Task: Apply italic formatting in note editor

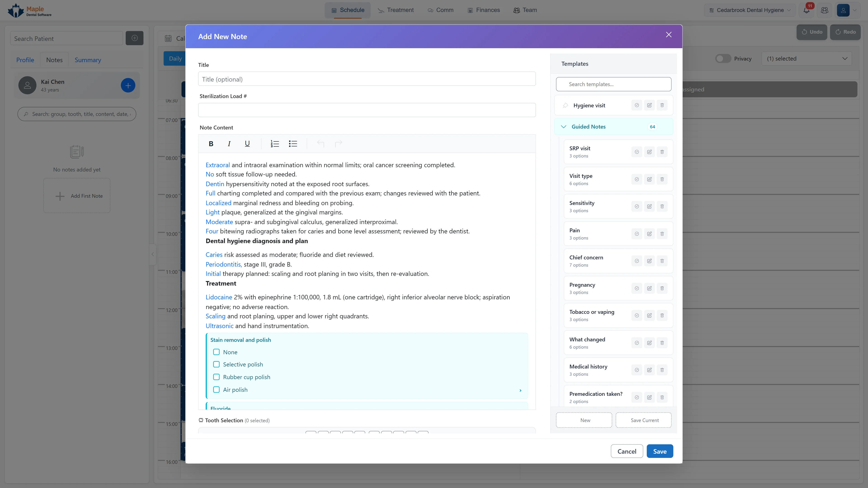Action: pyautogui.click(x=229, y=144)
